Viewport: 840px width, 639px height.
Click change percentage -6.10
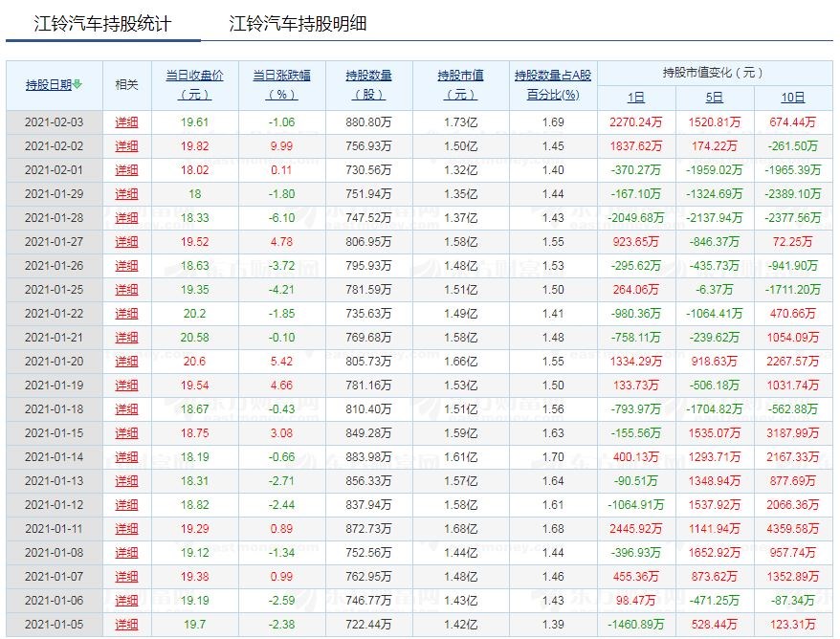point(282,218)
